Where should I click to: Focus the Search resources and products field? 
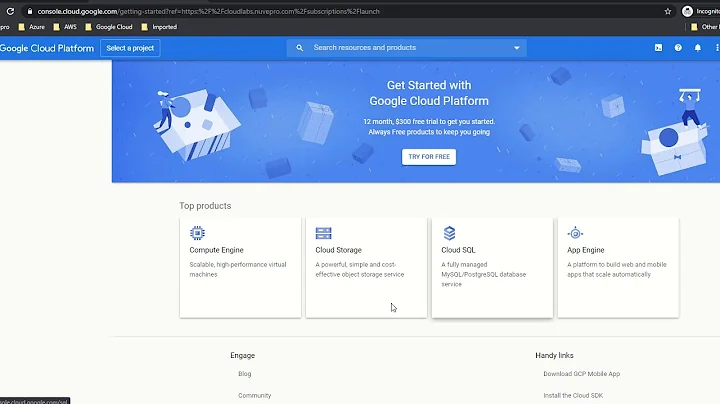tap(406, 48)
